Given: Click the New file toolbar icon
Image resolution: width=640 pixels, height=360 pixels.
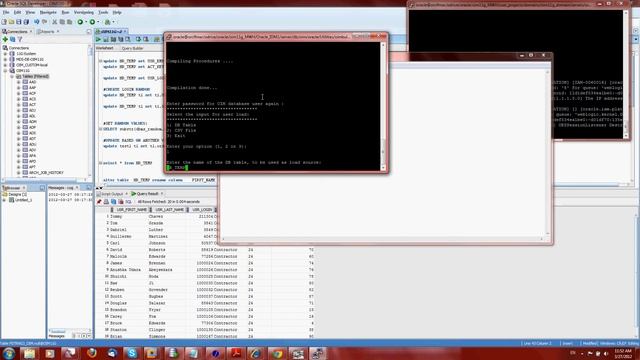Looking at the screenshot, I should point(4,22).
